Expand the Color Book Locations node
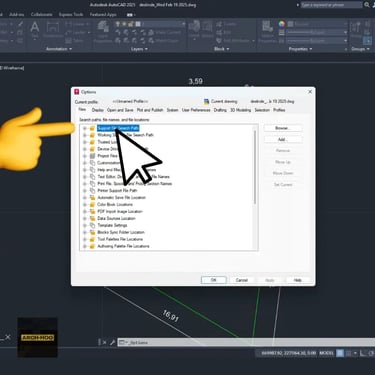 pos(84,204)
